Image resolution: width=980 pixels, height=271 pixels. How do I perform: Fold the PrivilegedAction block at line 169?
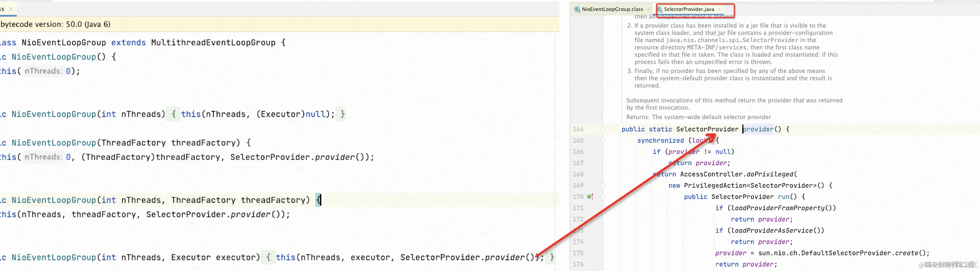[602, 186]
